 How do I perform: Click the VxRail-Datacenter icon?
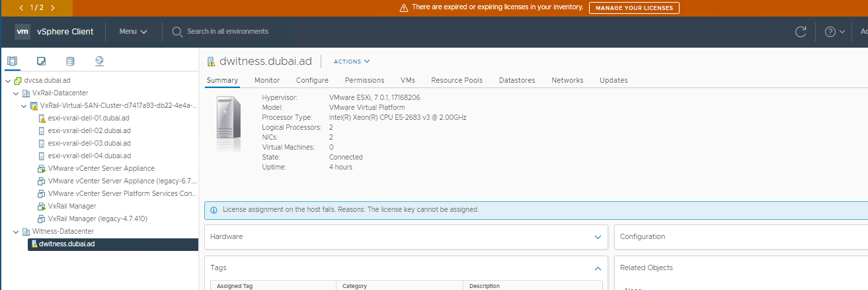[x=26, y=93]
